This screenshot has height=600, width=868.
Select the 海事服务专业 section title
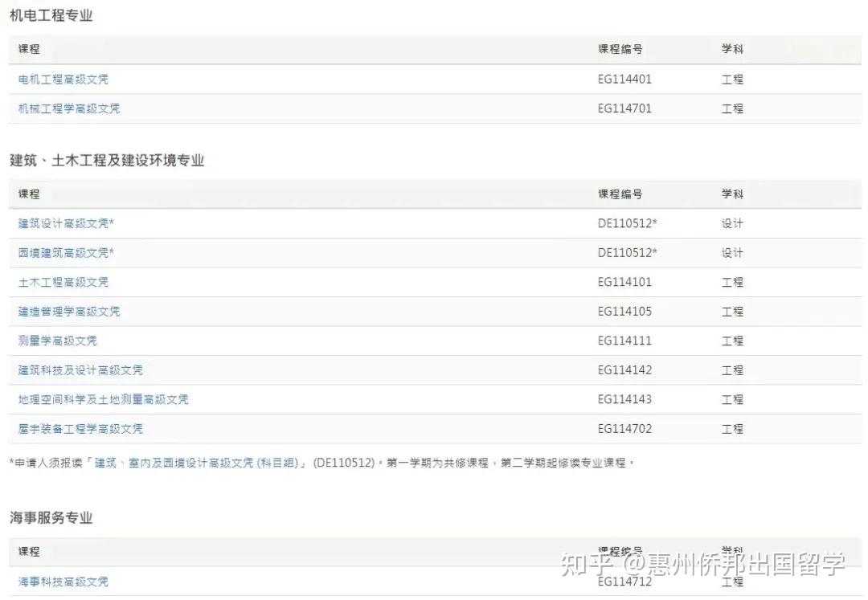pos(49,518)
